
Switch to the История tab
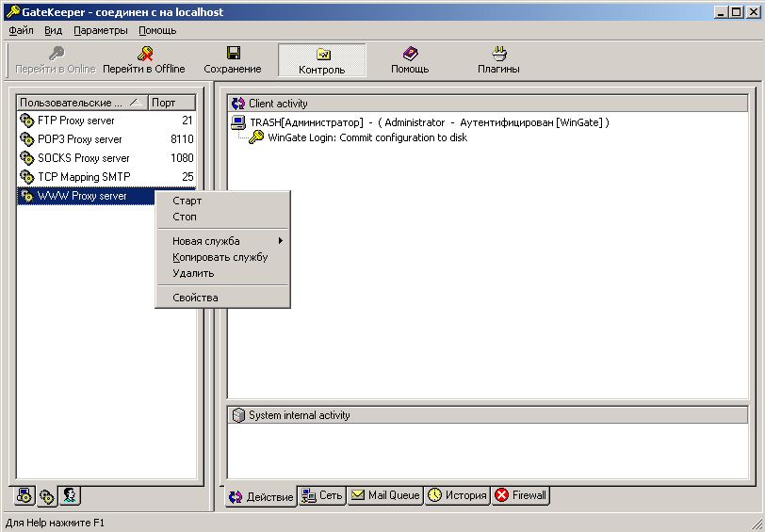click(x=458, y=495)
